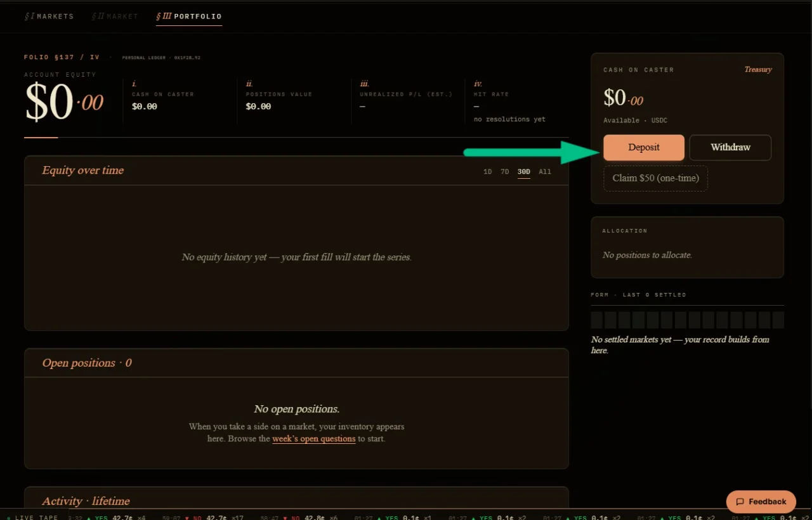Click the Withdraw button
This screenshot has width=812, height=520.
click(730, 147)
